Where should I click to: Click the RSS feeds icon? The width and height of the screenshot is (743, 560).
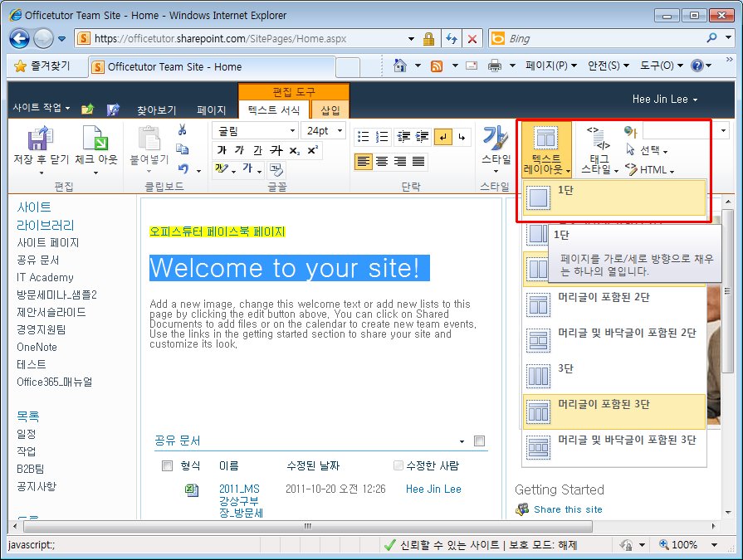(437, 66)
